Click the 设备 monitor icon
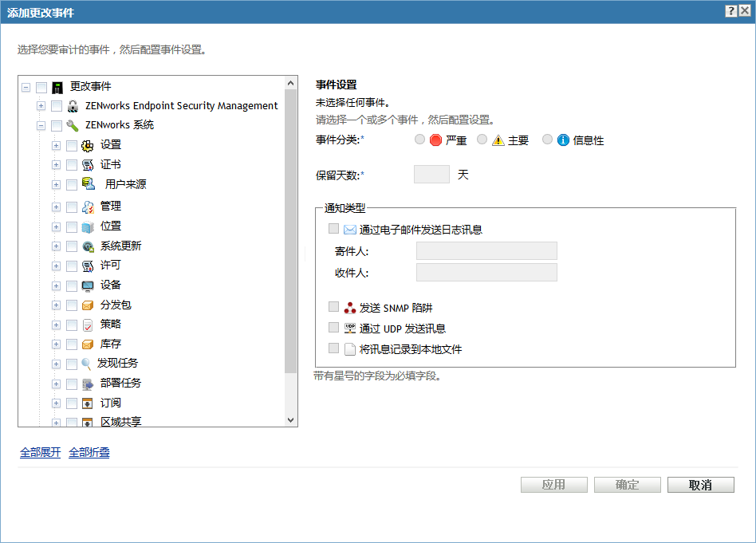 88,285
